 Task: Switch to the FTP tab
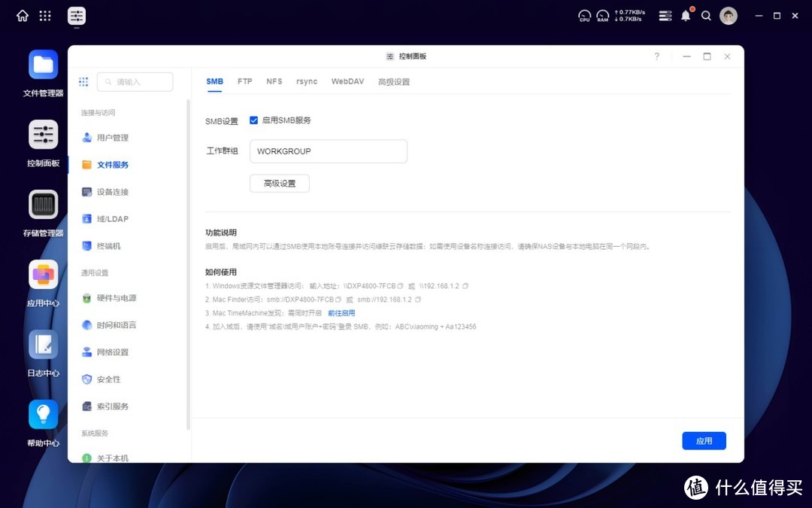point(244,81)
